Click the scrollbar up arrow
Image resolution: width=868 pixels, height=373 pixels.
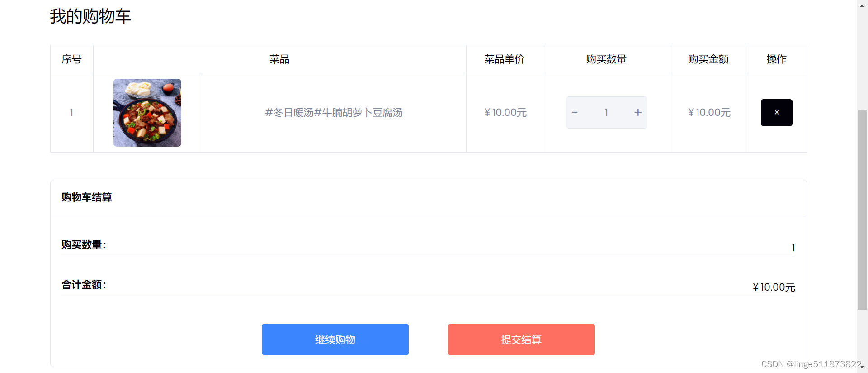click(x=862, y=5)
